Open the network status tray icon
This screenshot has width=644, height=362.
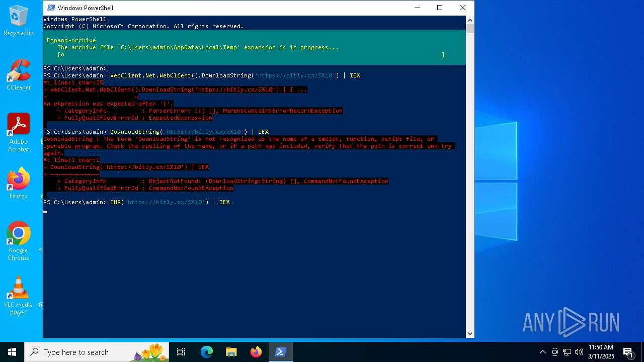(567, 352)
